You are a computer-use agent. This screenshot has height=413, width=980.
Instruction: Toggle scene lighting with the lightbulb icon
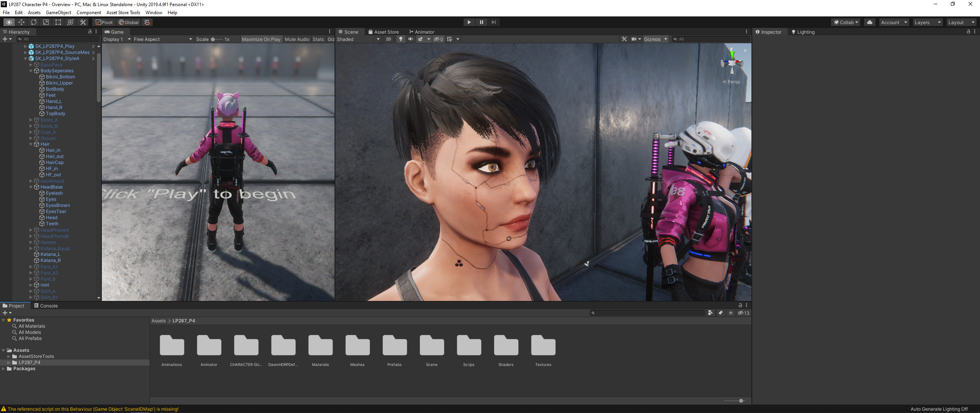(401, 39)
